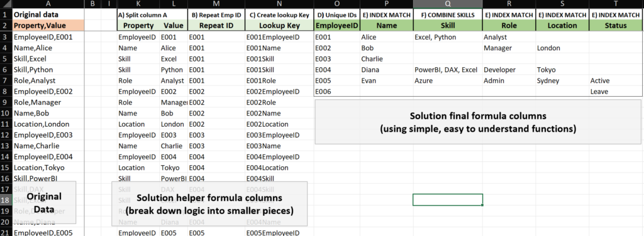Select the 'Leave' status cell
The image size is (644, 236).
click(x=616, y=92)
